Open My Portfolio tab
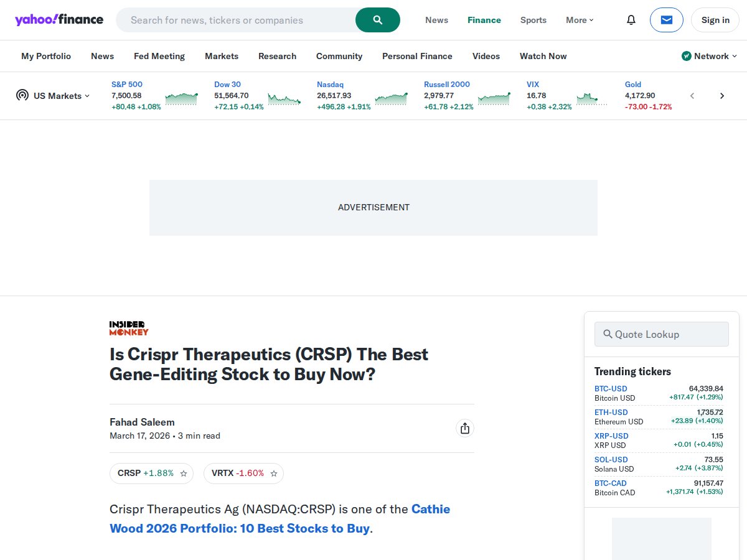Viewport: 747px width, 560px height. (46, 56)
